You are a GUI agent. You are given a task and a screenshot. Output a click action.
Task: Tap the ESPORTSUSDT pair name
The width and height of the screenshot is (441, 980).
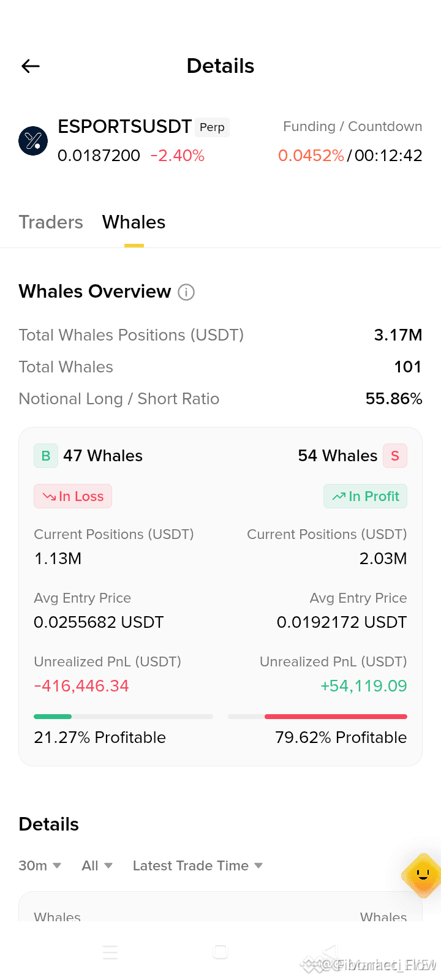click(x=125, y=127)
